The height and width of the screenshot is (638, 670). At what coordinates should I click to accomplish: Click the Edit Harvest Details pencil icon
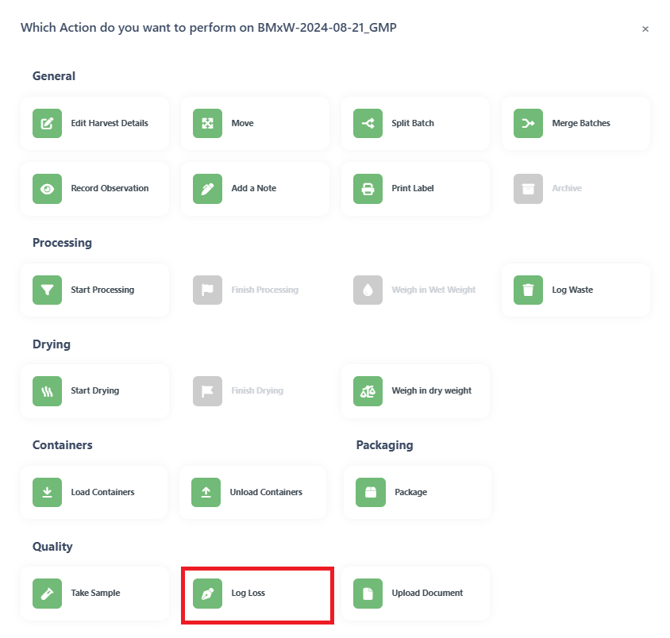(x=47, y=123)
